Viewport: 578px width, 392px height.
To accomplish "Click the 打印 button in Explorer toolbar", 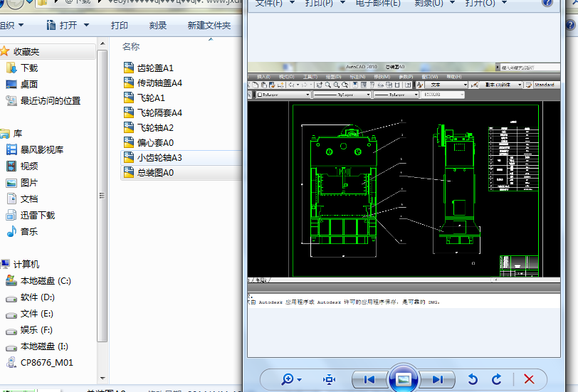I will [120, 26].
